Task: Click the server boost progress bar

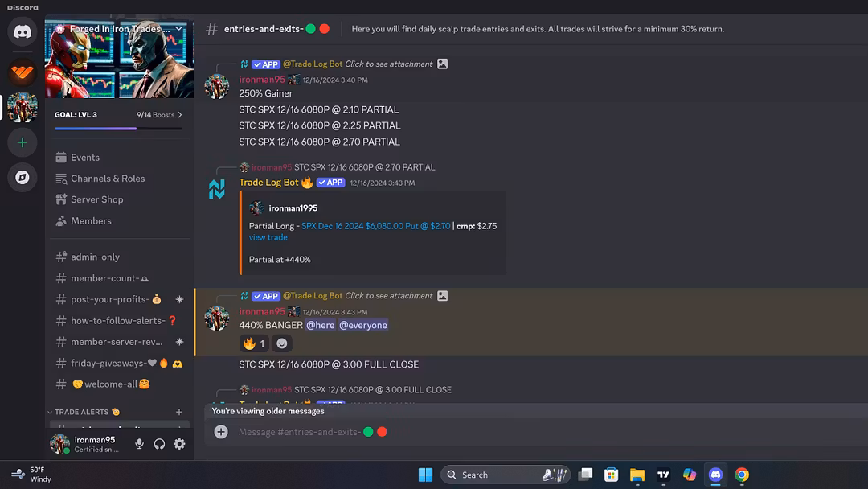Action: click(118, 129)
